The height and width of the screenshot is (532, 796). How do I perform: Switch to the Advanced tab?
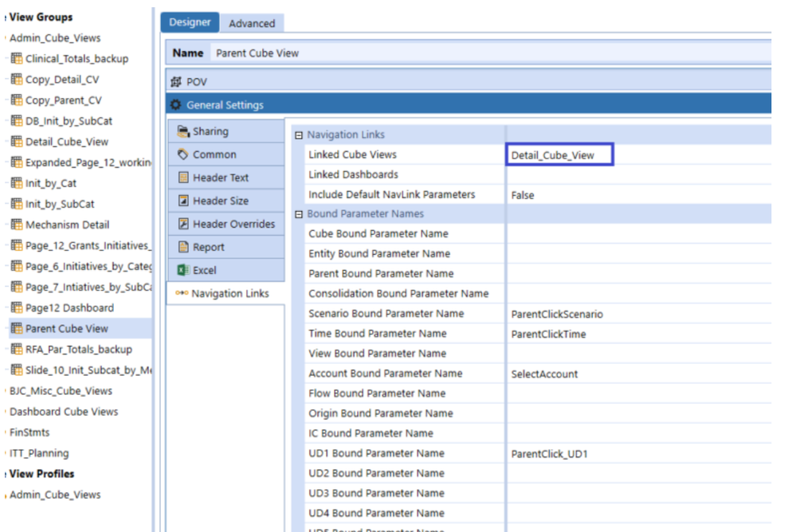252,23
